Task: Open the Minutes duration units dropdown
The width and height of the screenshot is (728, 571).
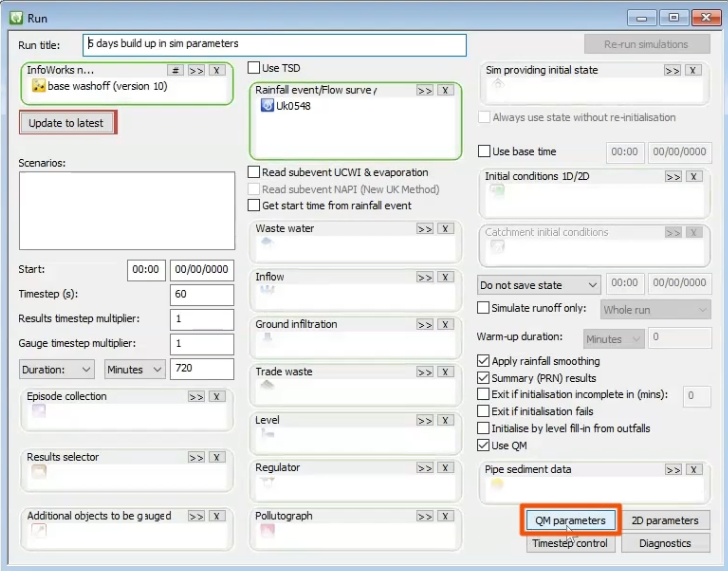Action: click(x=135, y=370)
